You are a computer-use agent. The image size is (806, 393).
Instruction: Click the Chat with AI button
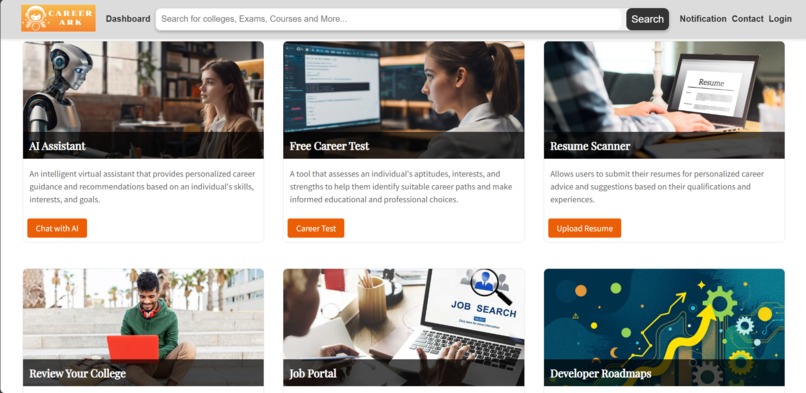tap(57, 228)
